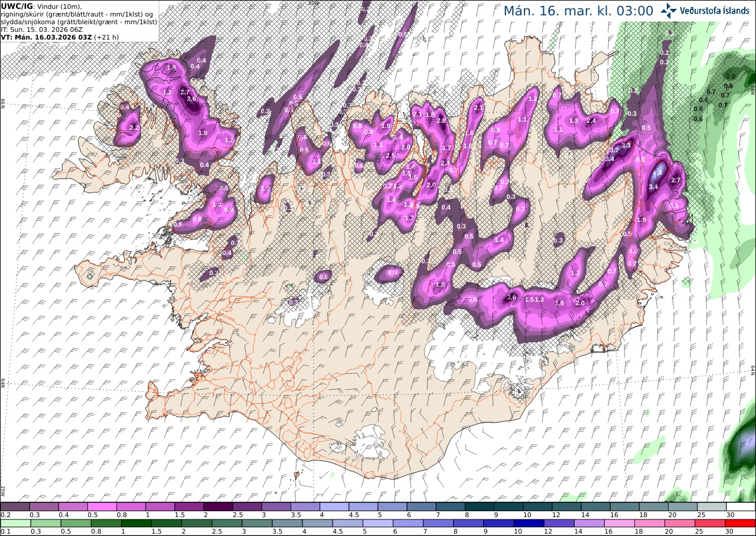
Task: Click the 3.7 precipitation value on the map
Action: pyautogui.click(x=614, y=151)
